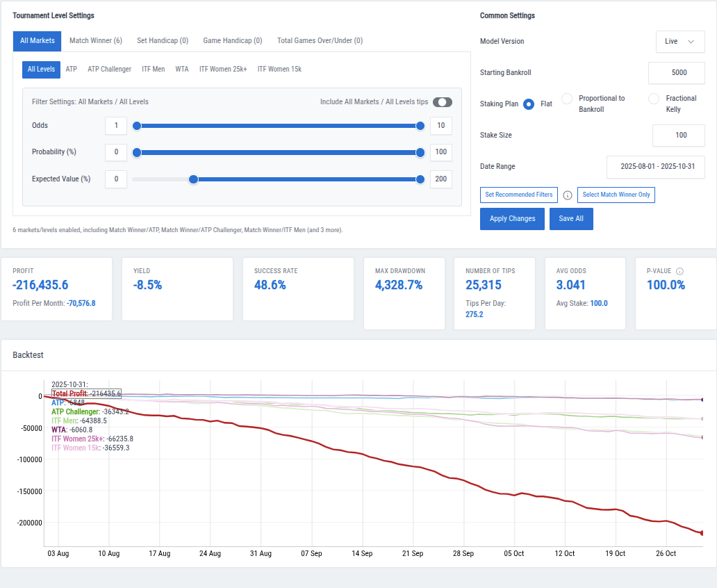Select the ITF Women 15k level tab
Image resolution: width=717 pixels, height=588 pixels.
(x=279, y=69)
